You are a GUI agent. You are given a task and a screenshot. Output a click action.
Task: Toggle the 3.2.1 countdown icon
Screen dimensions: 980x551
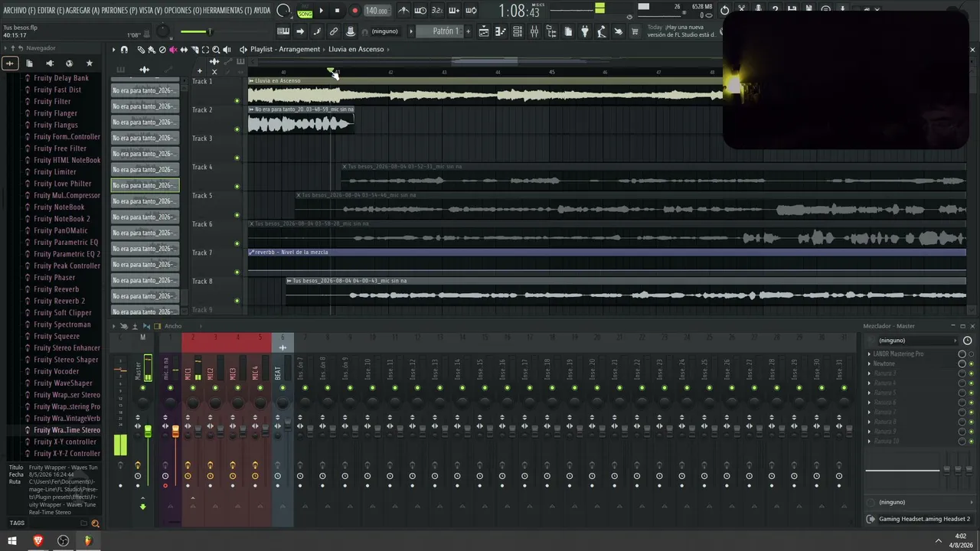click(437, 11)
